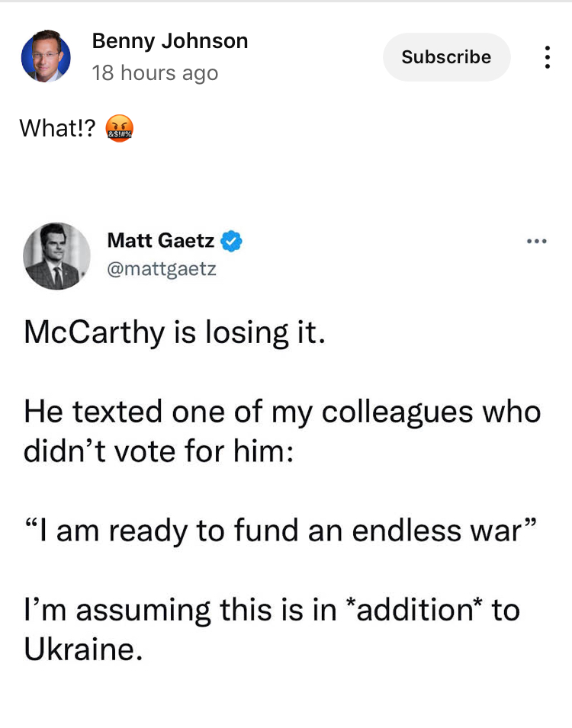572x728 pixels.
Task: Open the post's vertical three-dot options menu
Action: 546,57
